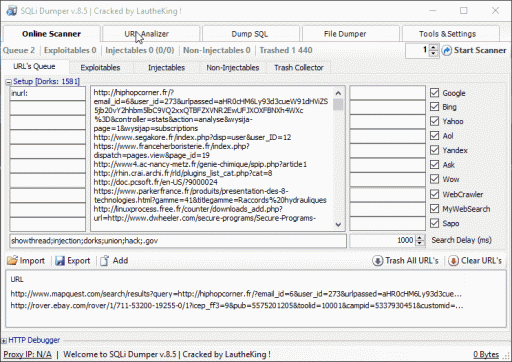Select the mapquest.com URL row
512x362 pixels.
pyautogui.click(x=236, y=294)
